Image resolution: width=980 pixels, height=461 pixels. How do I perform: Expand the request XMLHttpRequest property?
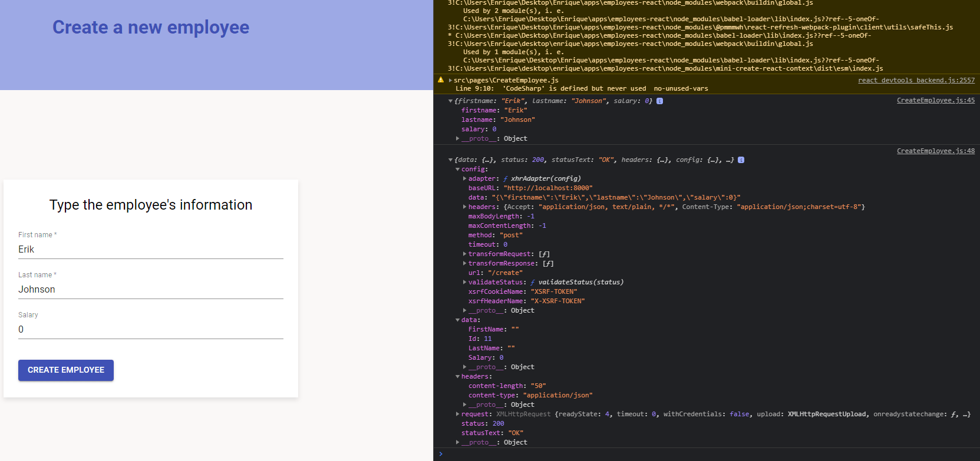[x=458, y=414]
